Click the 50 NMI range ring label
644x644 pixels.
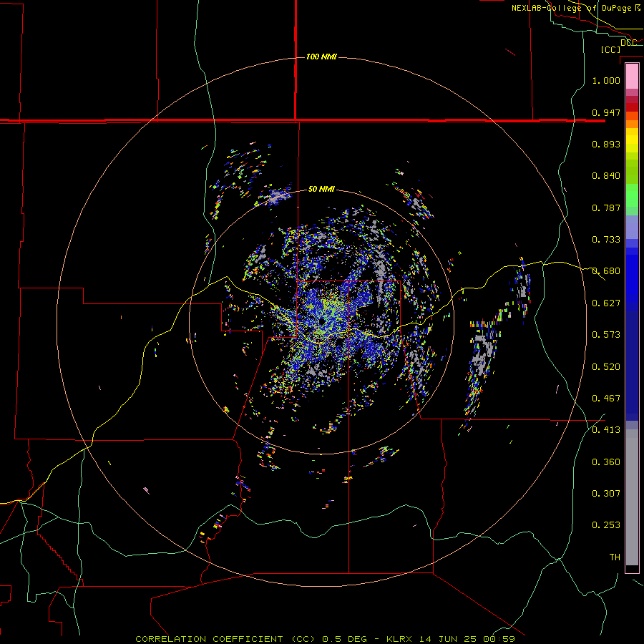[x=321, y=189]
